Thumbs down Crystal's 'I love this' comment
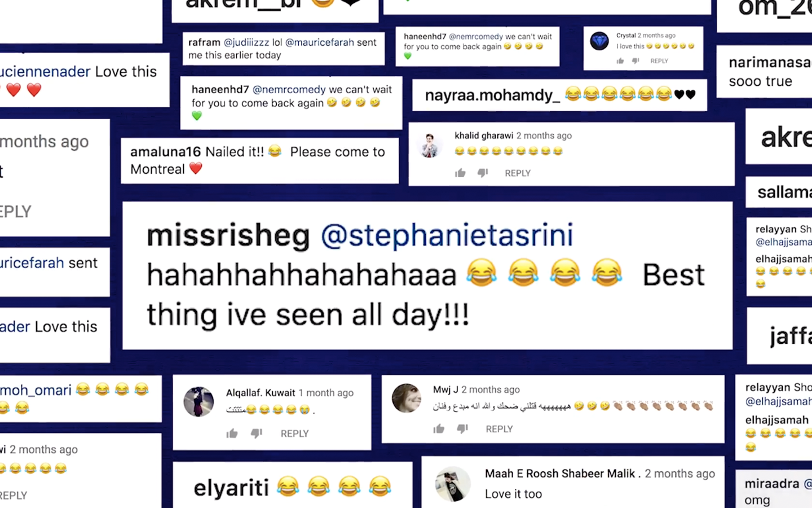The image size is (812, 508). (636, 61)
